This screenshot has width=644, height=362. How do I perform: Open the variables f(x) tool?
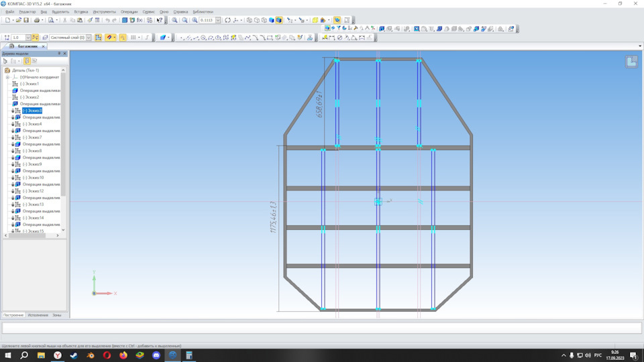point(140,20)
